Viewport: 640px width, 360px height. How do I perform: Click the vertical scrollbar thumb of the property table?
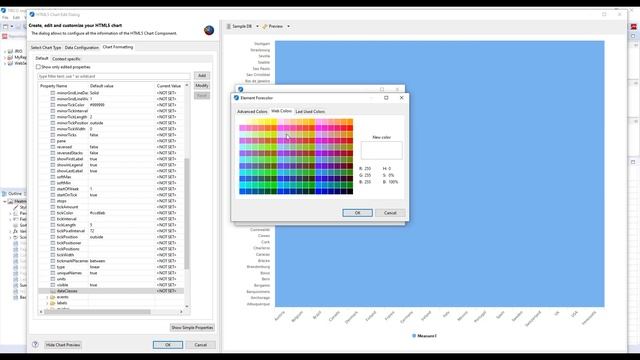187,213
